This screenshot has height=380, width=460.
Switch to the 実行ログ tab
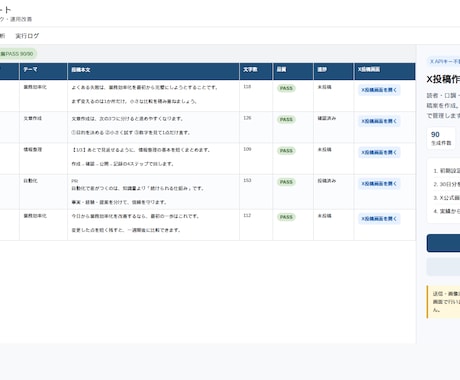coord(27,36)
